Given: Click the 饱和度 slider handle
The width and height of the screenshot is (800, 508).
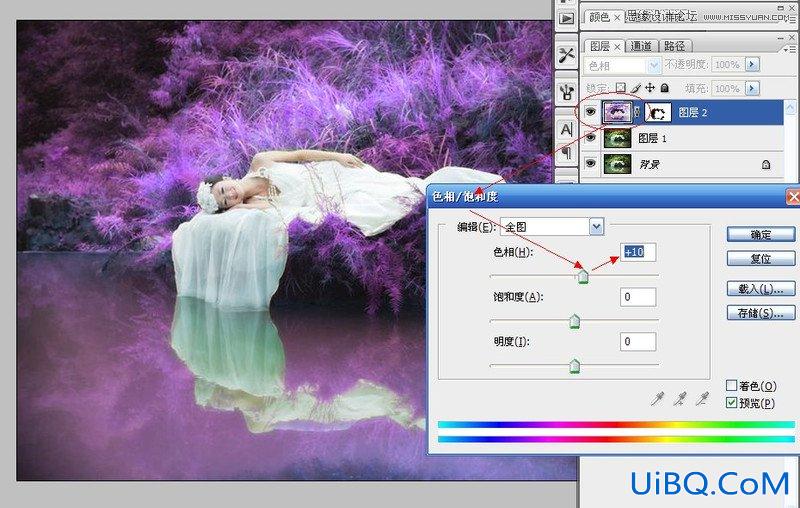Looking at the screenshot, I should (574, 321).
